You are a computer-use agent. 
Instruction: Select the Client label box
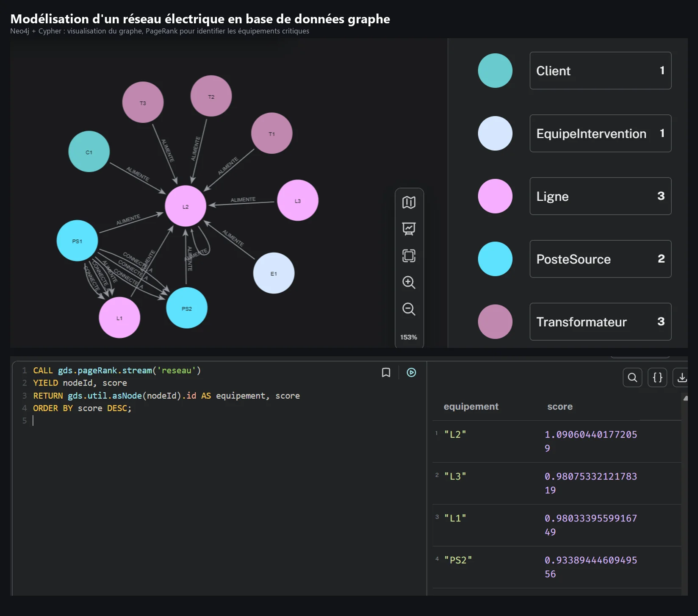[x=600, y=71]
